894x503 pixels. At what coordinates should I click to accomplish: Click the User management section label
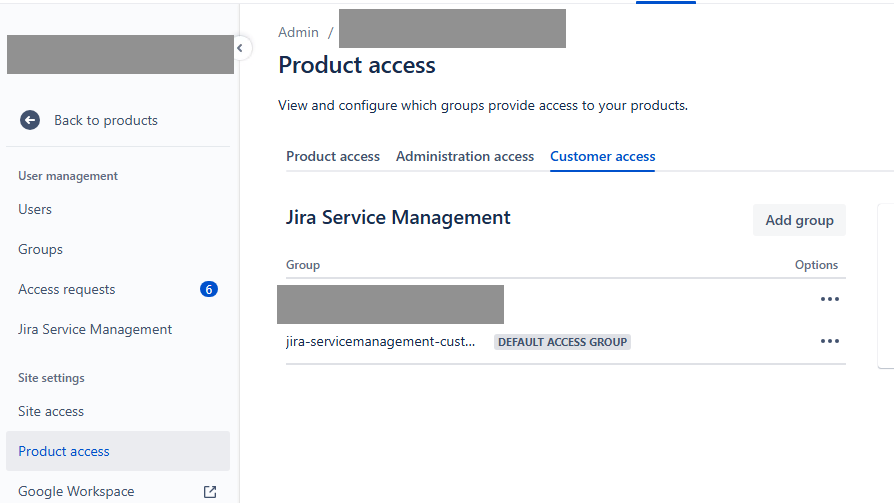tap(68, 176)
